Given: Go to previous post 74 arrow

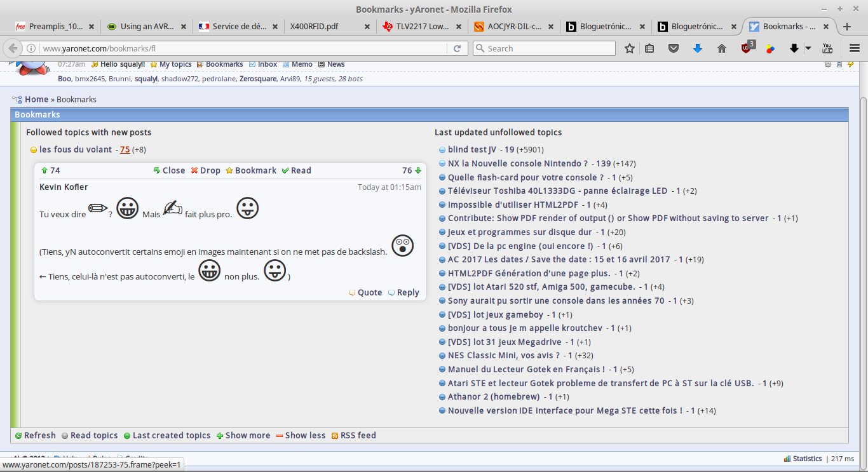Looking at the screenshot, I should [44, 170].
